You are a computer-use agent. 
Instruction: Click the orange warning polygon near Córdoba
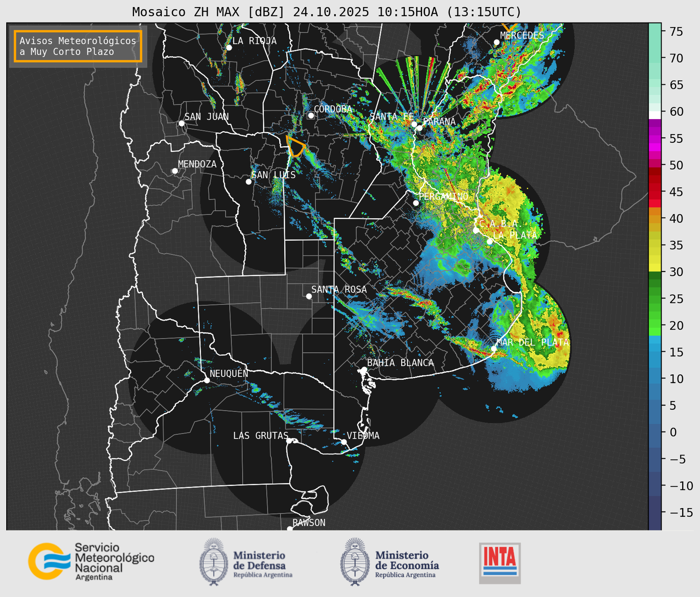296,146
